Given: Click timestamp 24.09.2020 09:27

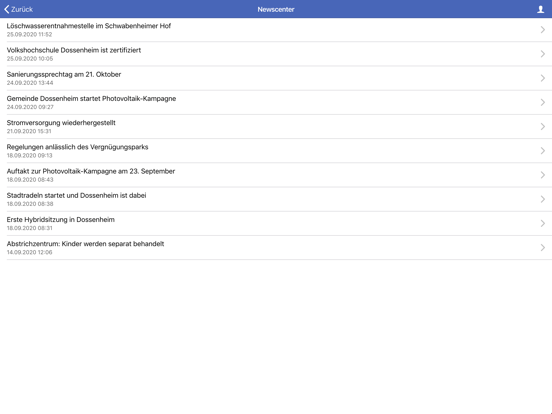Looking at the screenshot, I should 30,107.
